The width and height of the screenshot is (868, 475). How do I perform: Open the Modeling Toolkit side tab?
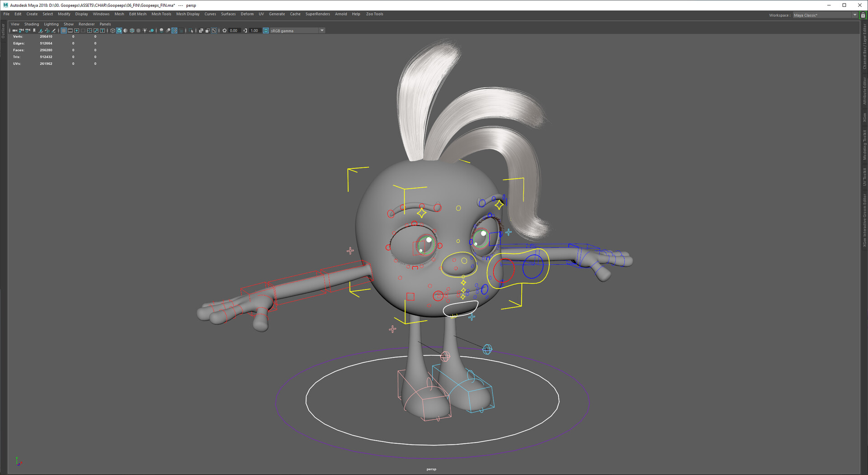pyautogui.click(x=864, y=145)
